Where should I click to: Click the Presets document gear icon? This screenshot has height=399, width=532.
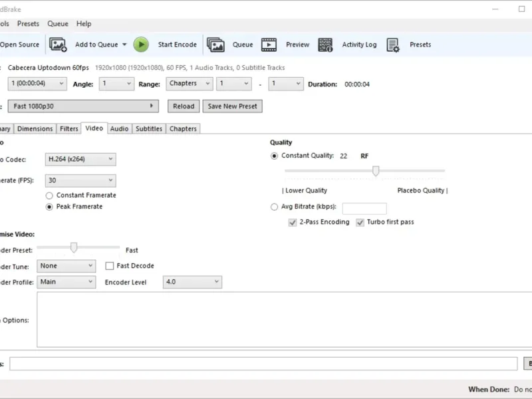pos(393,45)
